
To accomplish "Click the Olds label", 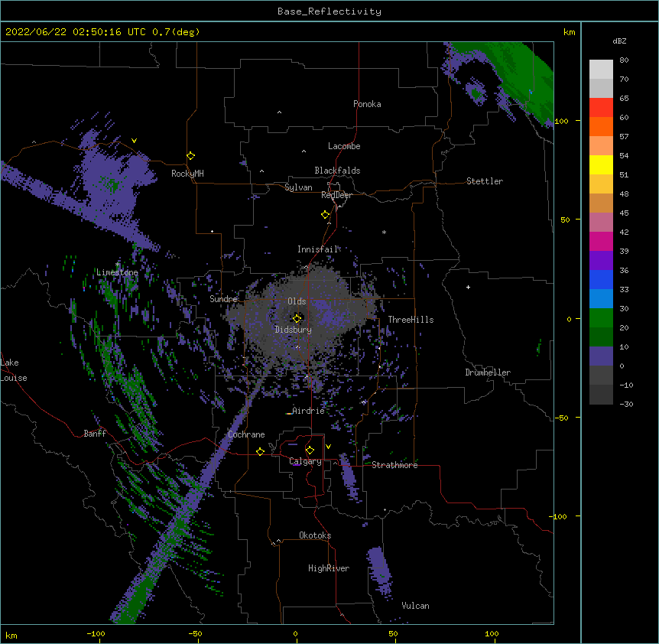I will pyautogui.click(x=297, y=301).
